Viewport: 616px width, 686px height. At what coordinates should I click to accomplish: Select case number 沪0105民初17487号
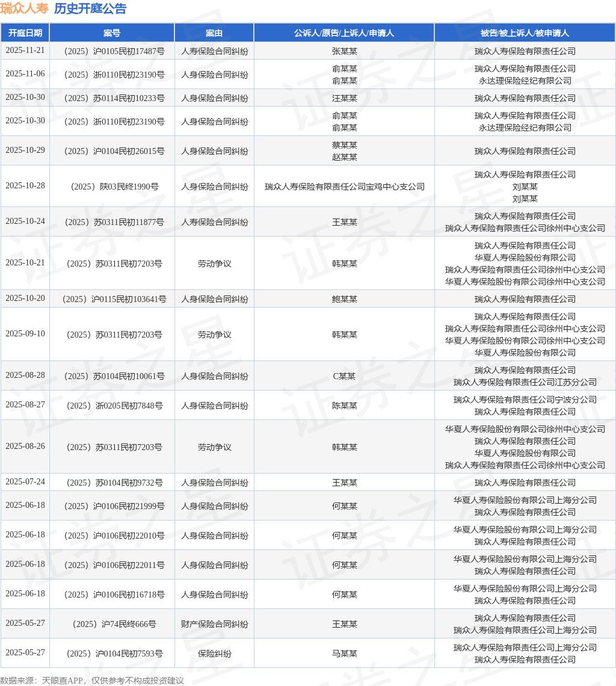pos(114,51)
